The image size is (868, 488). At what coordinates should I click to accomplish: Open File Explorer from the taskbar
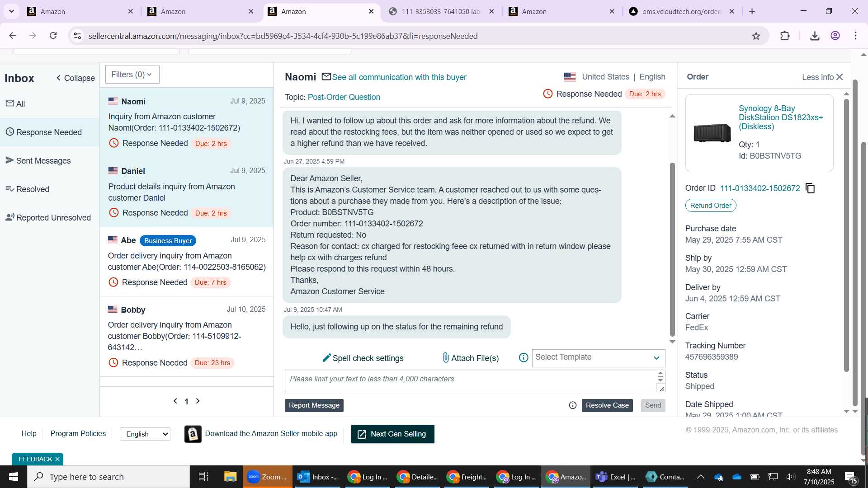click(x=230, y=477)
